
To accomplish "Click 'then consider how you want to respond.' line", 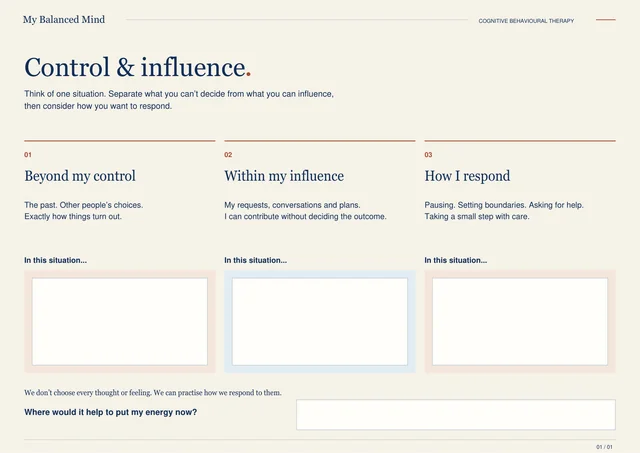I will pos(98,106).
